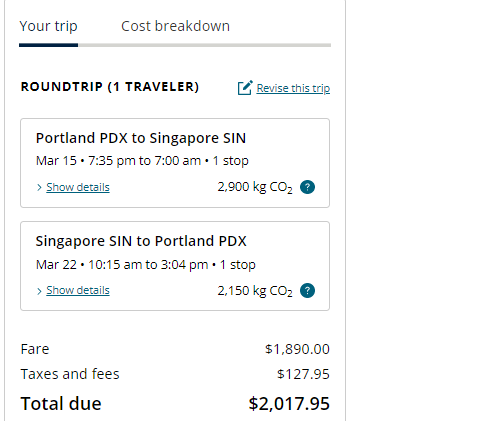Click the Fare amount $1,890.00
The width and height of the screenshot is (501, 421).
pyautogui.click(x=297, y=349)
